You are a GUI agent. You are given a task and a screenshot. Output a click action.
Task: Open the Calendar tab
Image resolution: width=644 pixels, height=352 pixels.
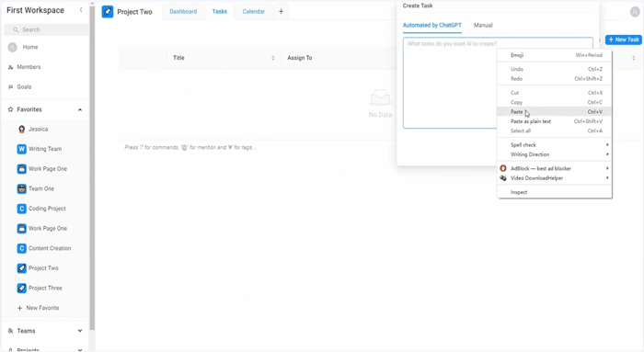coord(253,11)
